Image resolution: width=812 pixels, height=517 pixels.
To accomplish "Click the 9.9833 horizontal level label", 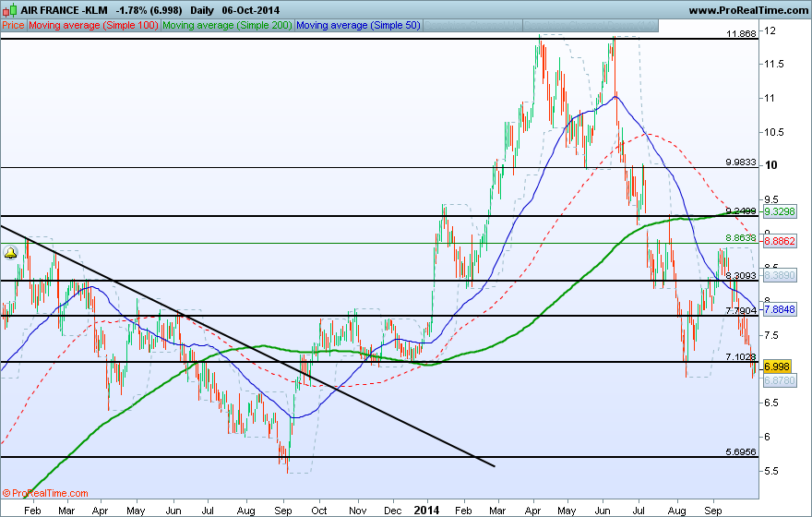I will point(741,162).
